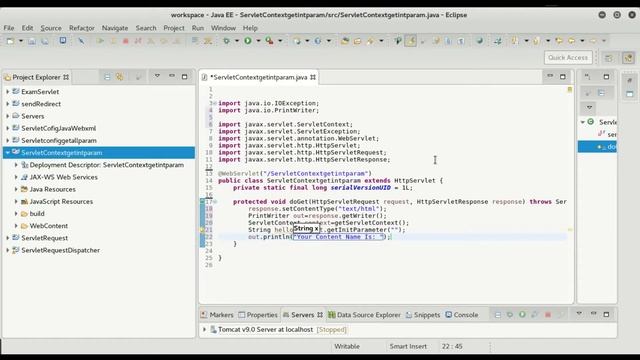Expand the WebContent folder
The width and height of the screenshot is (640, 360).
tap(16, 226)
